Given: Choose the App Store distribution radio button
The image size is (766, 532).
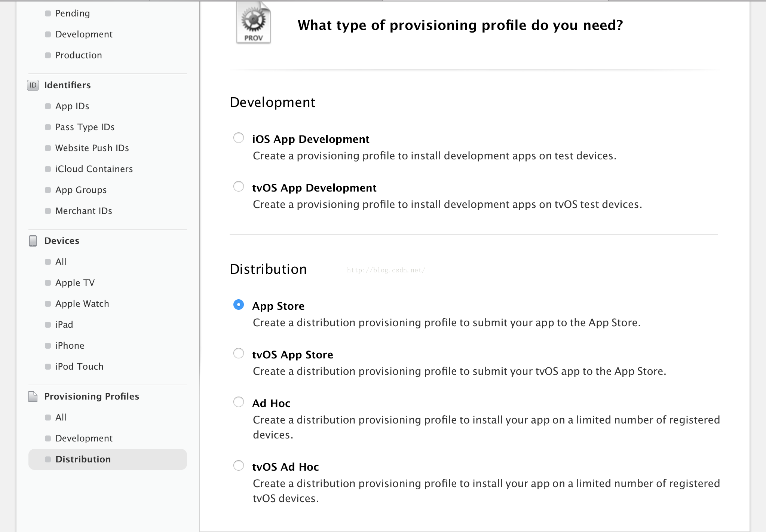Looking at the screenshot, I should (239, 305).
